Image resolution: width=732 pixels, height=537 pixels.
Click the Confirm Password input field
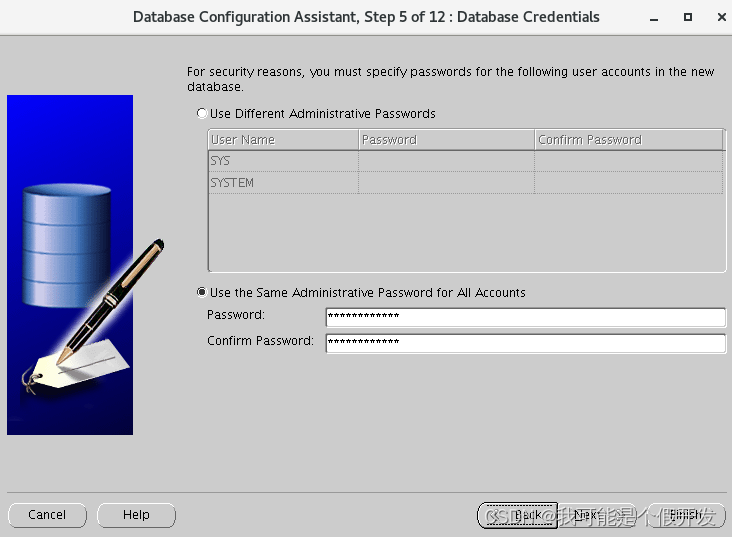click(x=526, y=343)
